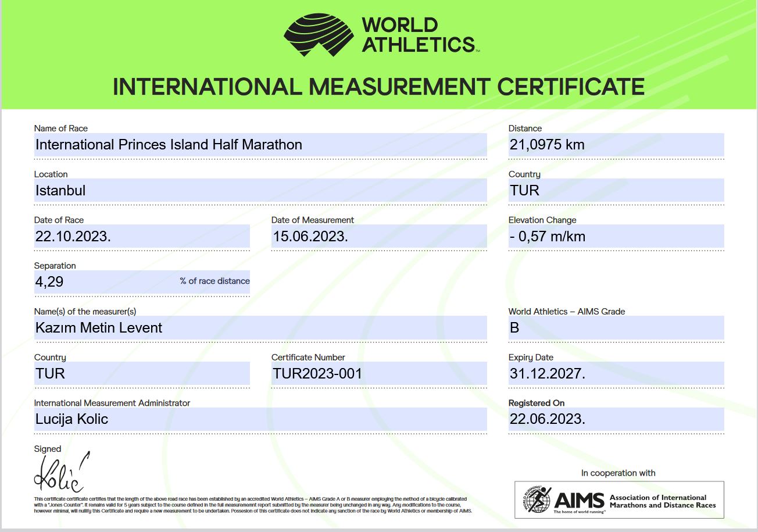Click the Registered On field 22.06.2023.
Viewport: 758px width, 532px height.
pyautogui.click(x=616, y=419)
